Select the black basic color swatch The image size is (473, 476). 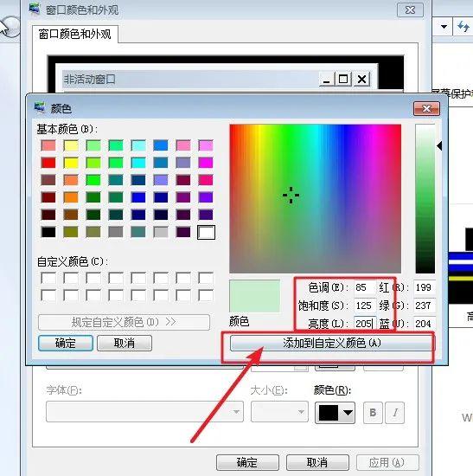click(48, 232)
